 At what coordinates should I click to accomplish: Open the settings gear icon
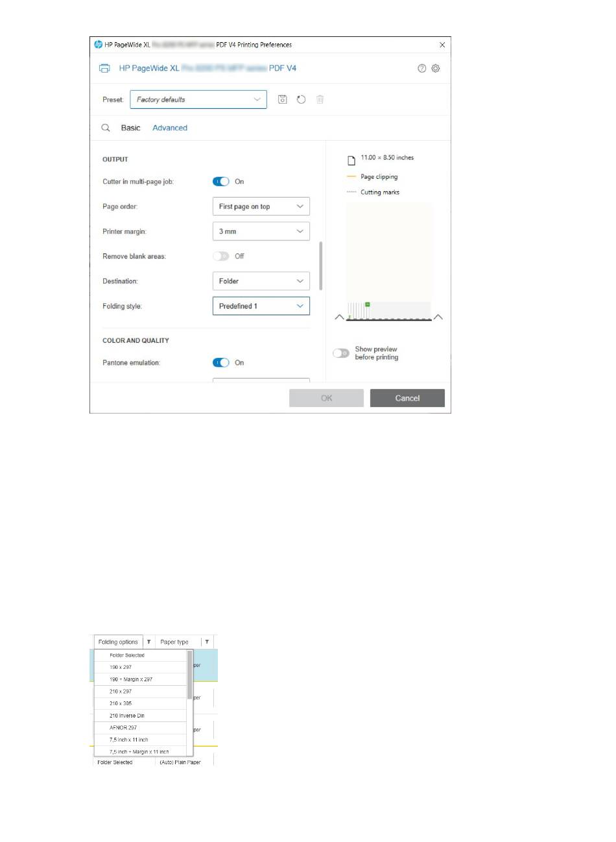point(436,68)
